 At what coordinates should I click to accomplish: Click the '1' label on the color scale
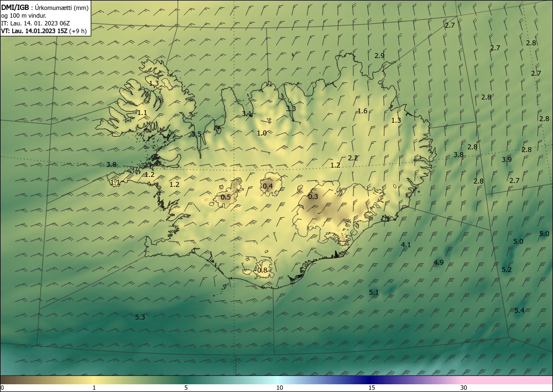(94, 388)
